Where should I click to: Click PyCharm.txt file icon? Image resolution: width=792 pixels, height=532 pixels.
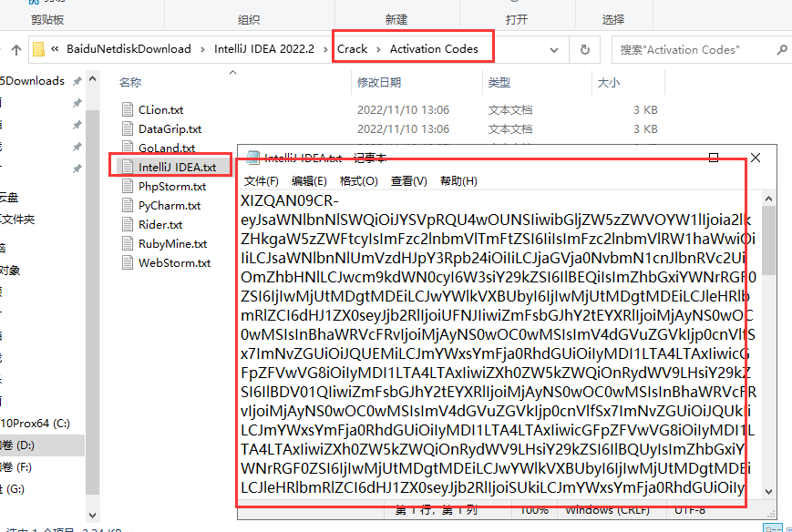pyautogui.click(x=128, y=206)
